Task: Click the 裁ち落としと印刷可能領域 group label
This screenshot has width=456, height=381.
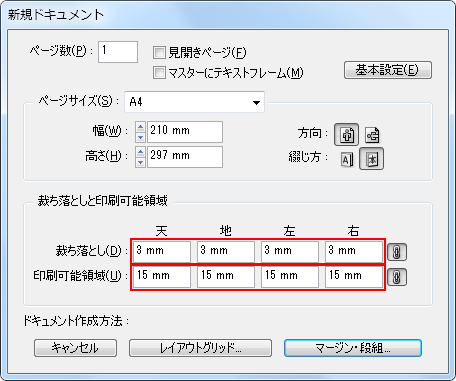Action: (102, 201)
